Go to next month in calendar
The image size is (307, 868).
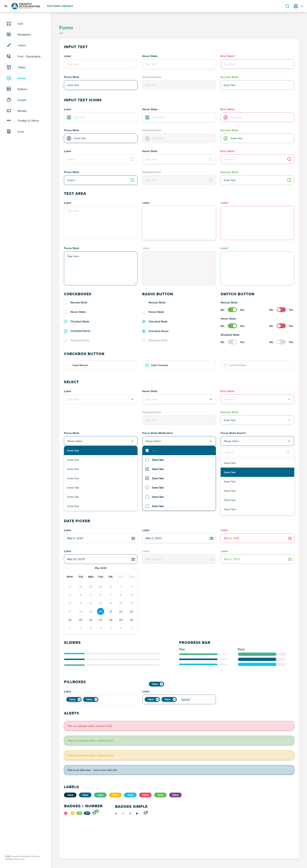[x=134, y=568]
